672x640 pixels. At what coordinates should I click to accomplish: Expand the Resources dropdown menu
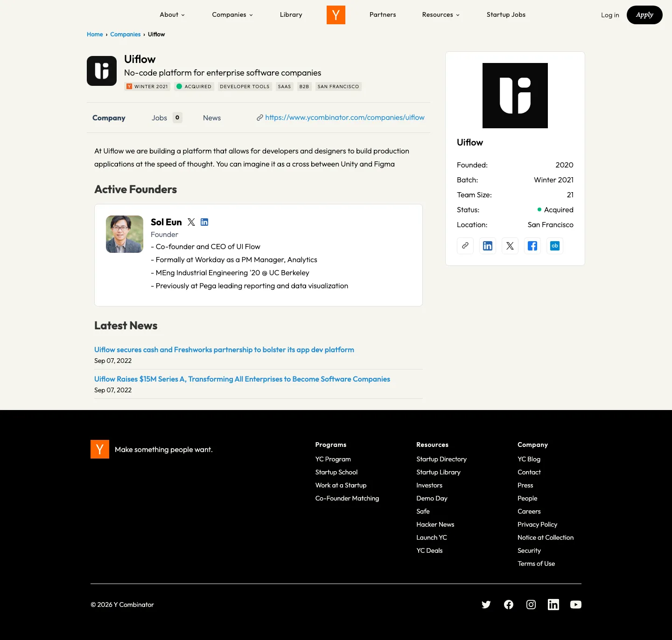[x=441, y=15]
